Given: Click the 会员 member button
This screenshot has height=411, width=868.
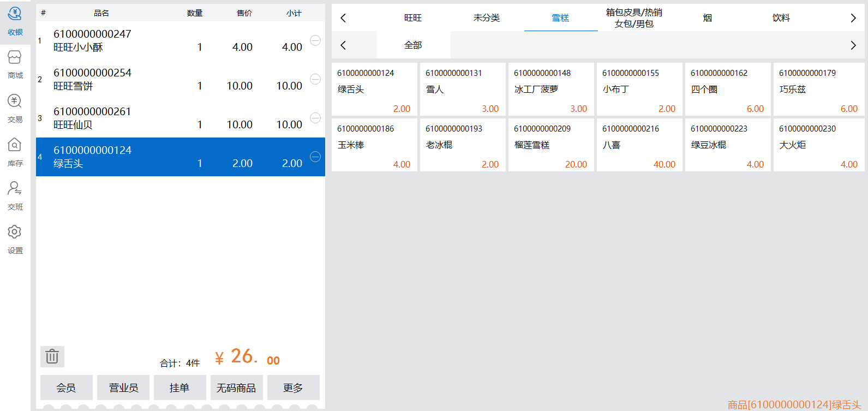Looking at the screenshot, I should 67,388.
